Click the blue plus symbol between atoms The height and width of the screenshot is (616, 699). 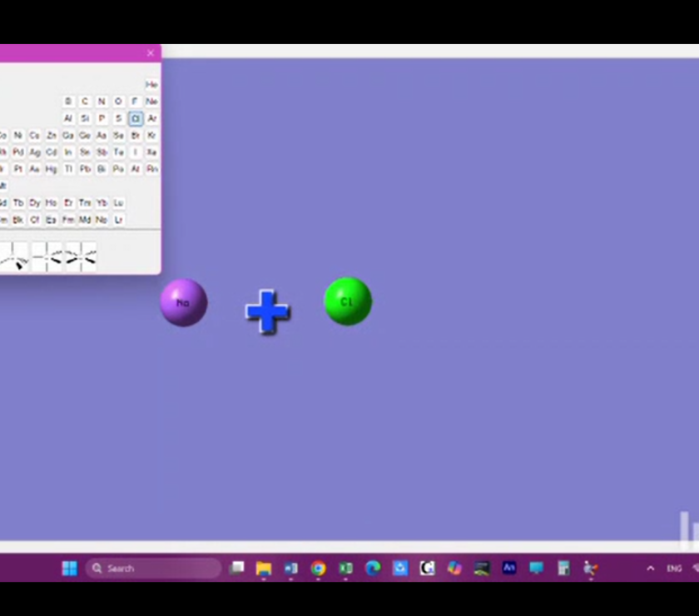[x=267, y=311]
